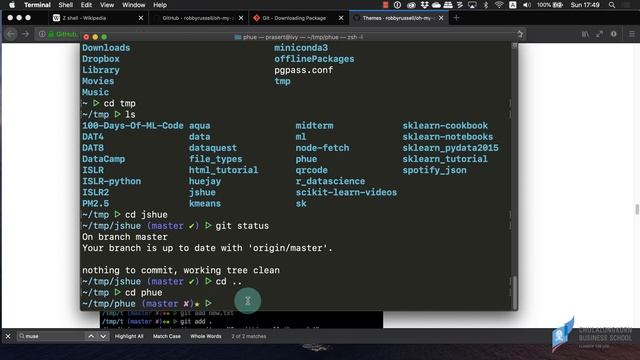Viewport: 640px width, 360px height.
Task: Show site information icon in address bar
Action: point(42,34)
